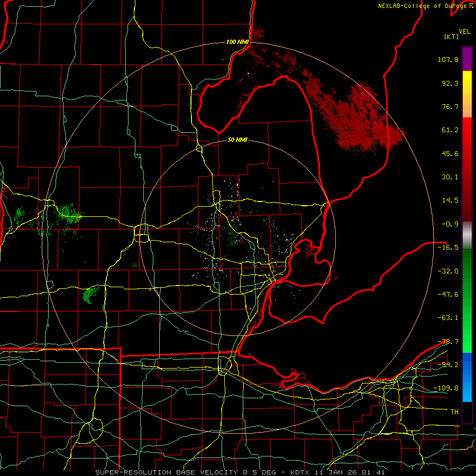
Task: Click the TH legend label
Action: pos(454,411)
